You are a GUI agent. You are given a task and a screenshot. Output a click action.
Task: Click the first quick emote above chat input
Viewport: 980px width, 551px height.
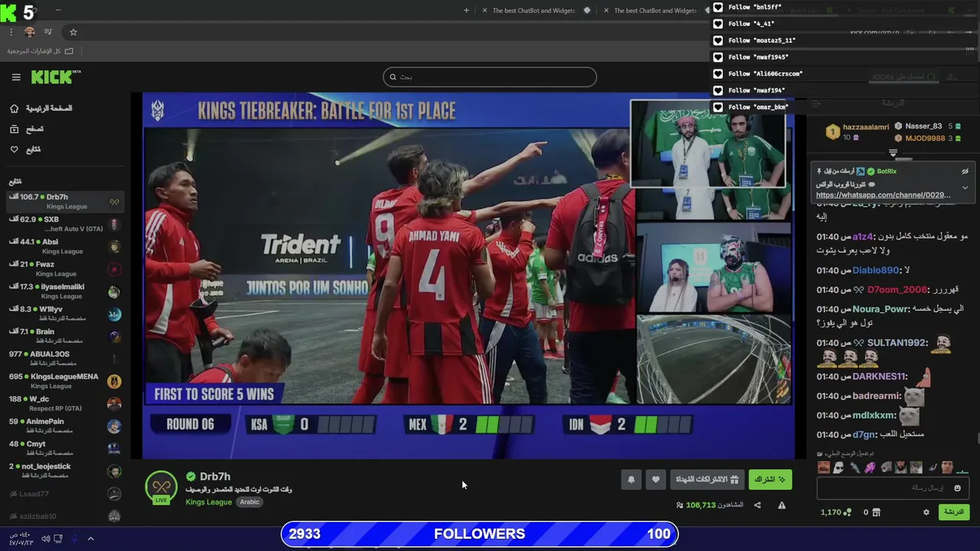click(824, 467)
